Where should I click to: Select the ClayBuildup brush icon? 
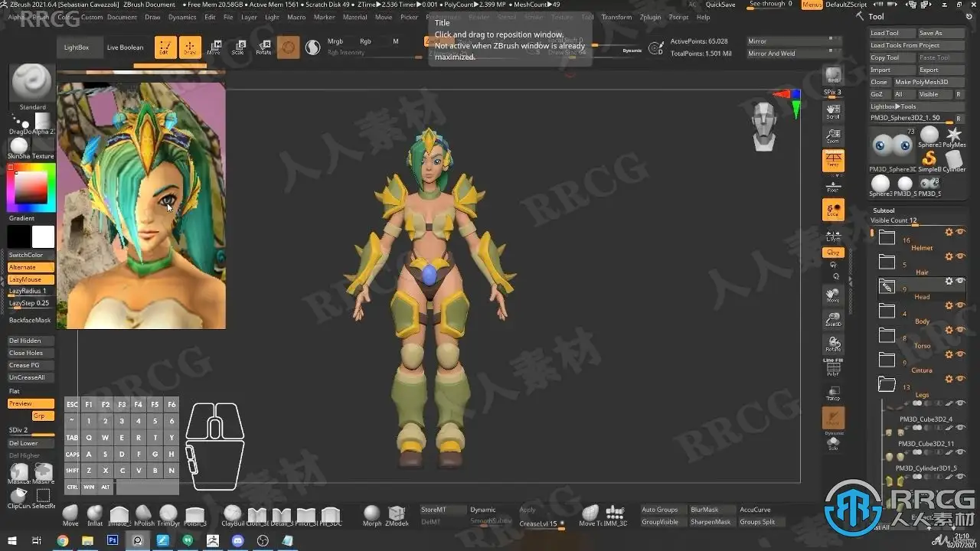point(232,515)
